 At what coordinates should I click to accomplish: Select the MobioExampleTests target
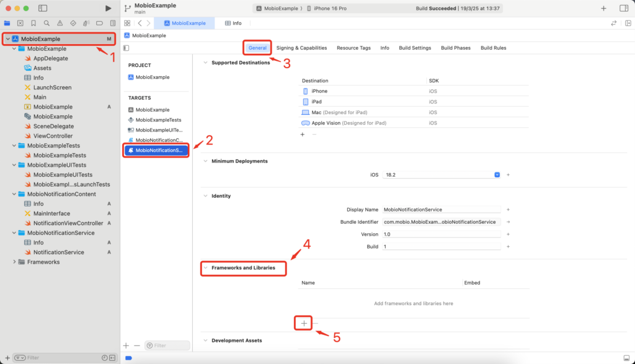tap(158, 120)
